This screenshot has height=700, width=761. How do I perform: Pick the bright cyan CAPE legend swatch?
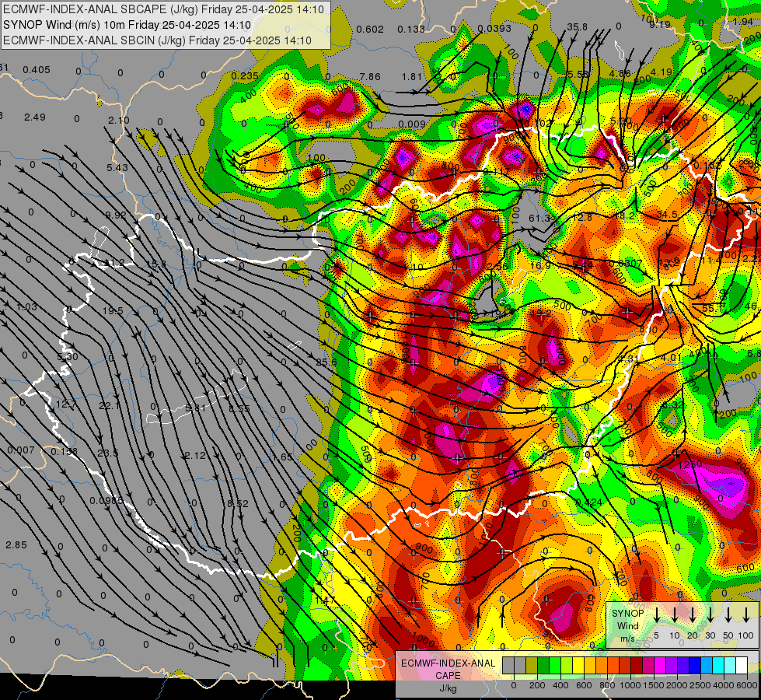click(717, 665)
